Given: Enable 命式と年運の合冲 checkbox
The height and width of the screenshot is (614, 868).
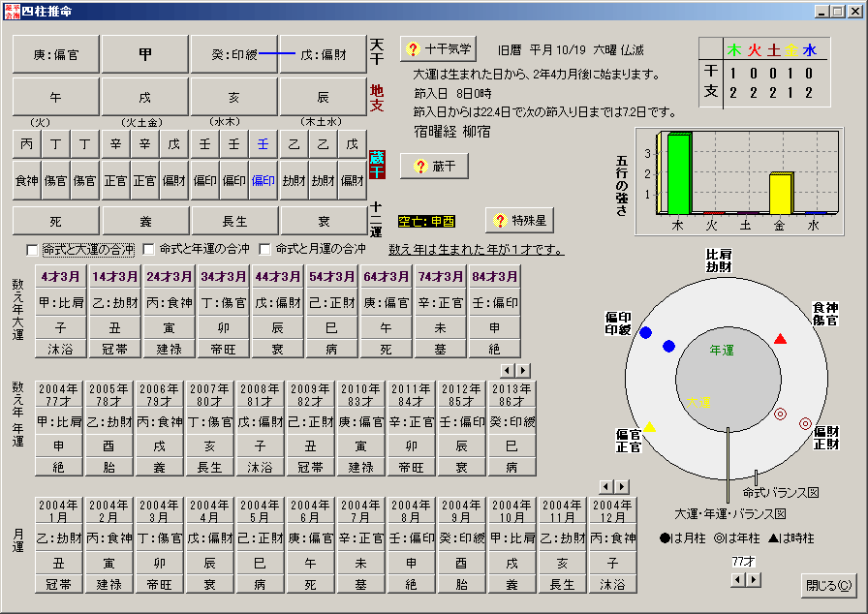Looking at the screenshot, I should [x=148, y=250].
